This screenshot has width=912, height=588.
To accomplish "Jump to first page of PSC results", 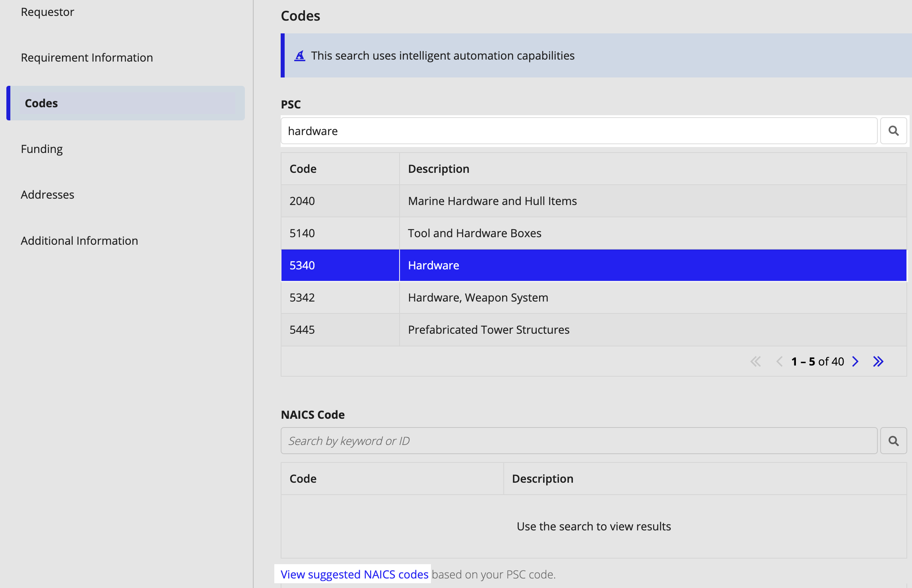I will (755, 362).
